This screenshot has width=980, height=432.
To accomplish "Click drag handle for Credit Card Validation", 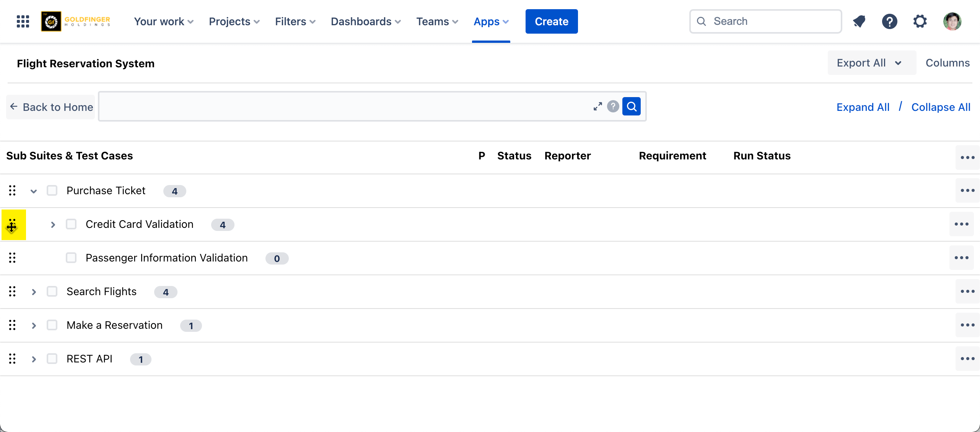I will tap(12, 225).
